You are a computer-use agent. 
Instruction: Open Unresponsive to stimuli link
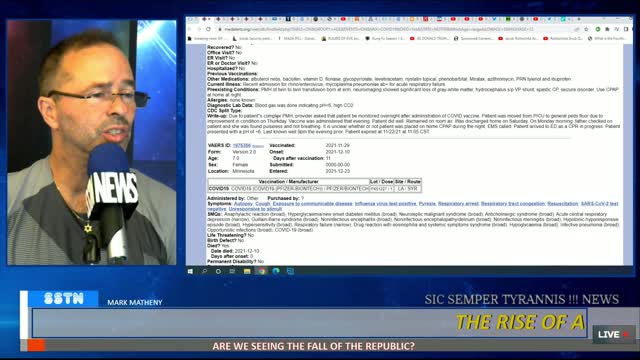point(255,209)
